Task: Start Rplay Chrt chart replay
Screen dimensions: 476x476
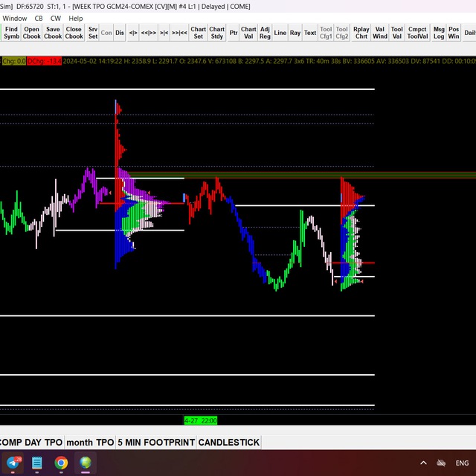Action: pos(361,33)
